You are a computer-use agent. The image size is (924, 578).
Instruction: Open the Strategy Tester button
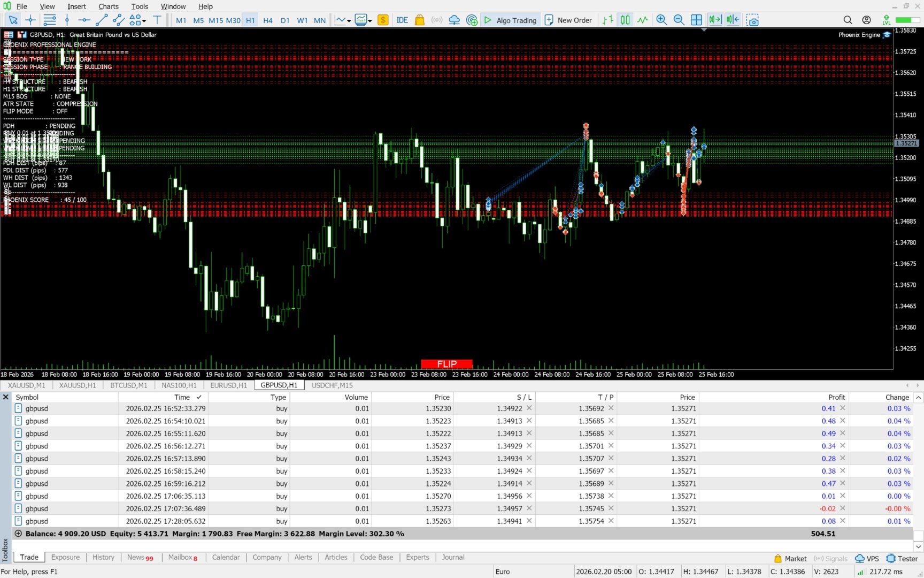902,558
